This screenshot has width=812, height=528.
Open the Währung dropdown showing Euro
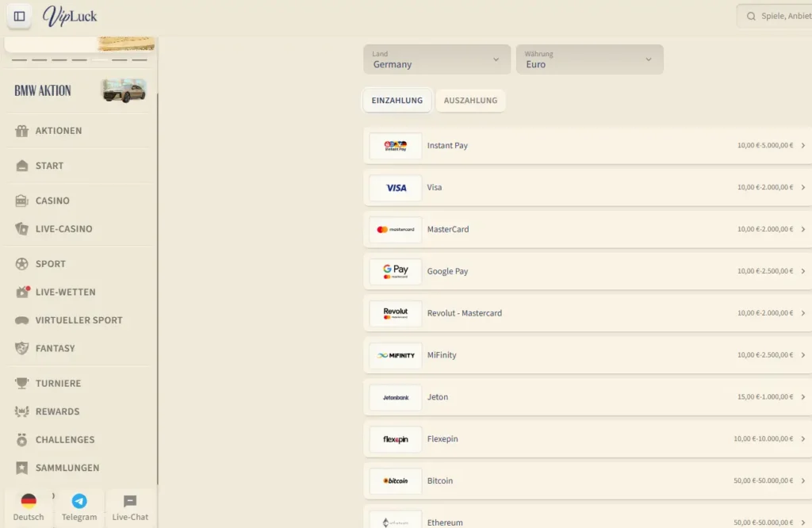(589, 59)
